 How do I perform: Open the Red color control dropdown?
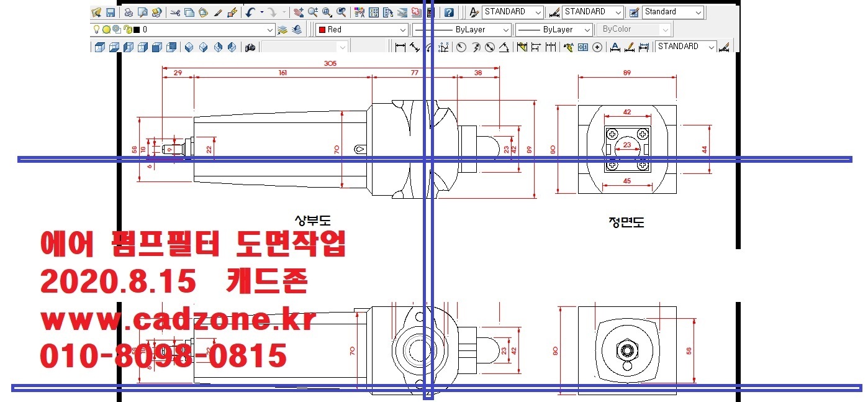click(x=403, y=30)
